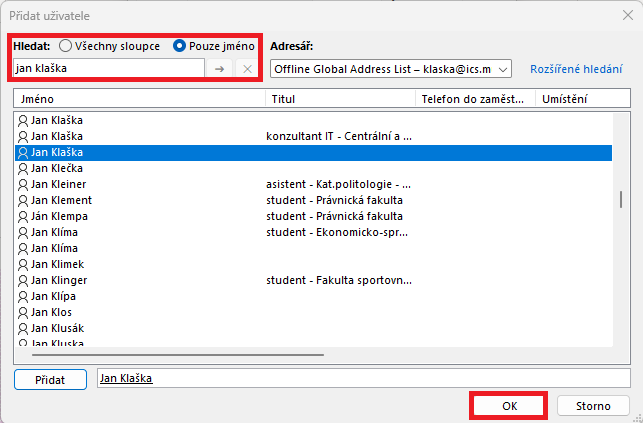This screenshot has height=423, width=643.
Task: Sort by Jméno column header
Action: pyautogui.click(x=140, y=99)
